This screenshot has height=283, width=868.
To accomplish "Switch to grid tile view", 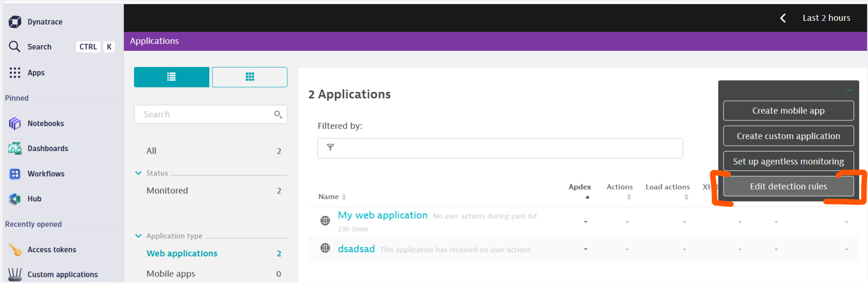I will [249, 77].
